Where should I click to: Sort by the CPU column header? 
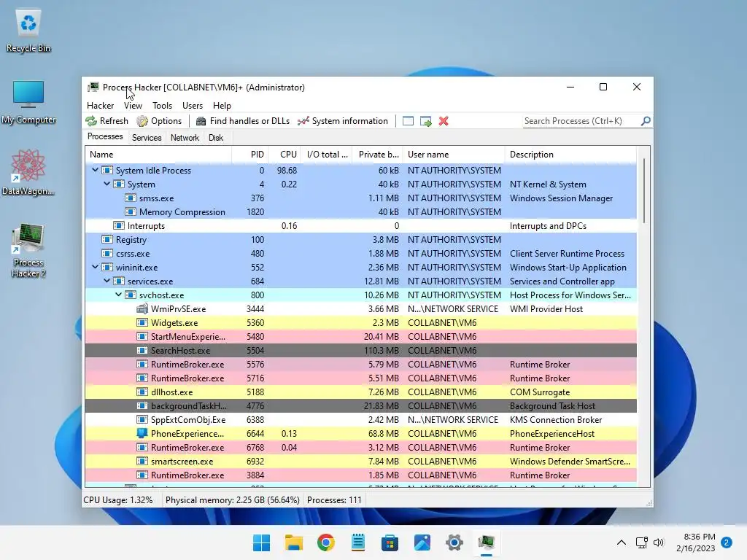coord(285,155)
